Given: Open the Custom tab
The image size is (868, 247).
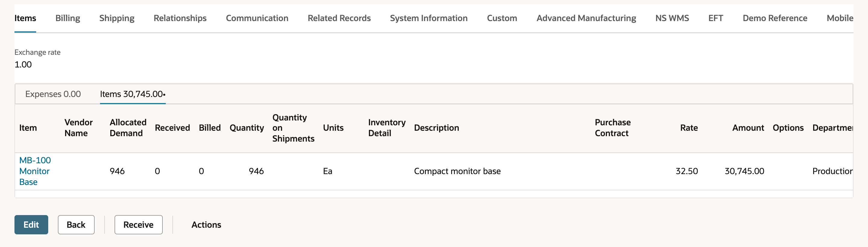Looking at the screenshot, I should coord(502,18).
